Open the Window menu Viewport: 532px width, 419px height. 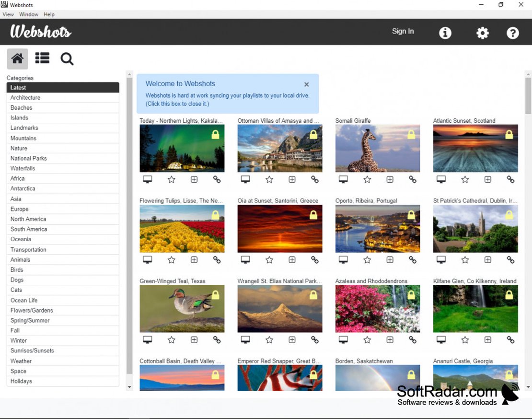[x=28, y=14]
